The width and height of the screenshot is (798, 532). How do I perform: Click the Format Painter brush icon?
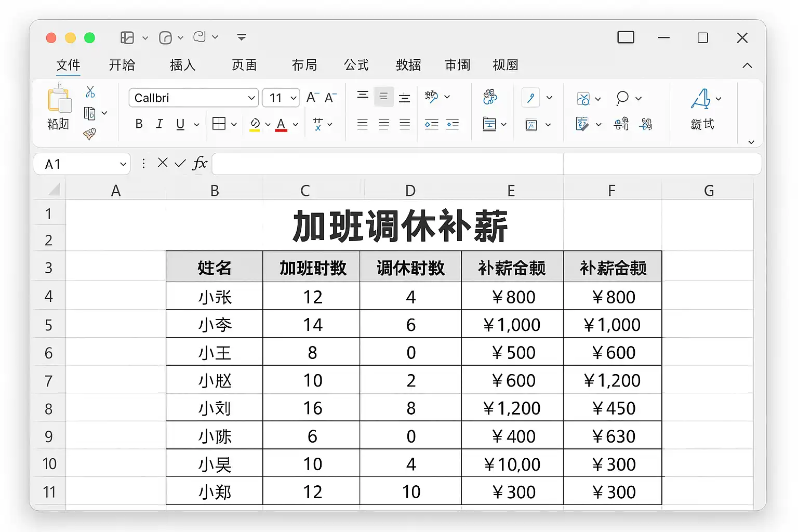pyautogui.click(x=89, y=134)
